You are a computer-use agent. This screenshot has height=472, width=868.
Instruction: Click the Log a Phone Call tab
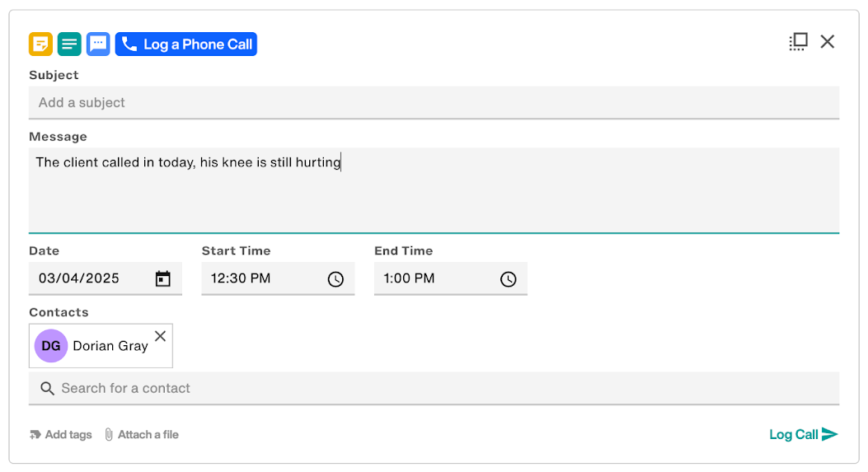pos(186,44)
